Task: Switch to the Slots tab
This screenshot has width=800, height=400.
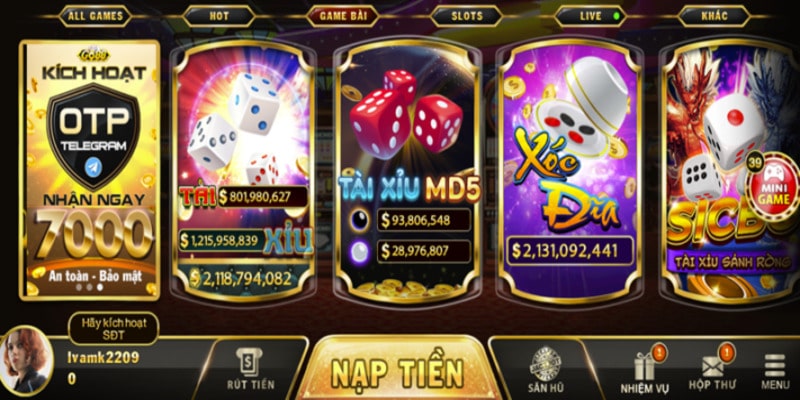Action: pos(467,16)
